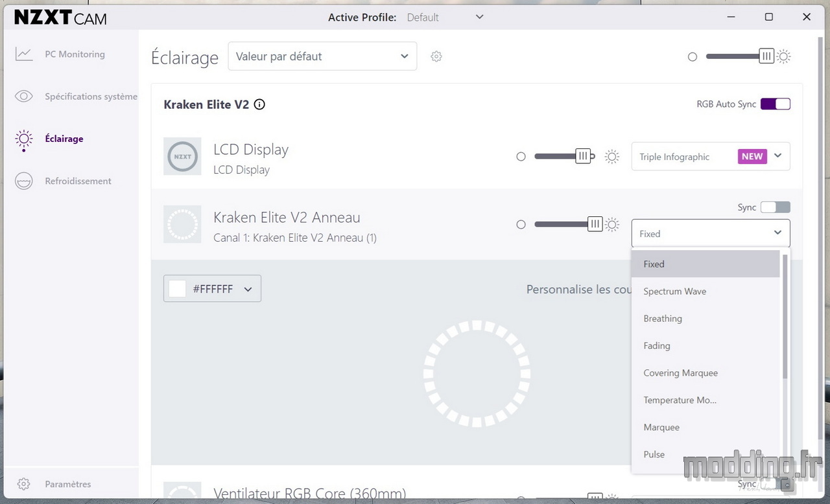This screenshot has width=830, height=504.
Task: Open the Valeur par défaut dropdown
Action: coord(322,56)
